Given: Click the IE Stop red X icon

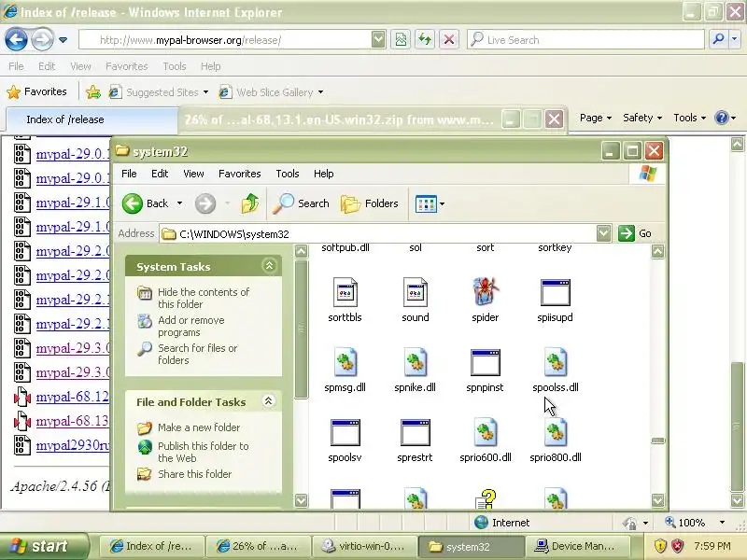Looking at the screenshot, I should tap(449, 39).
